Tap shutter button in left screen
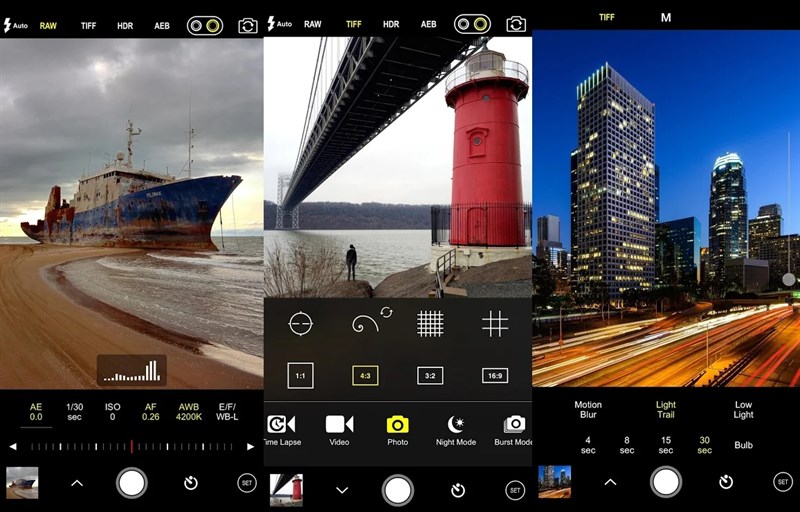This screenshot has height=512, width=800. point(132,483)
